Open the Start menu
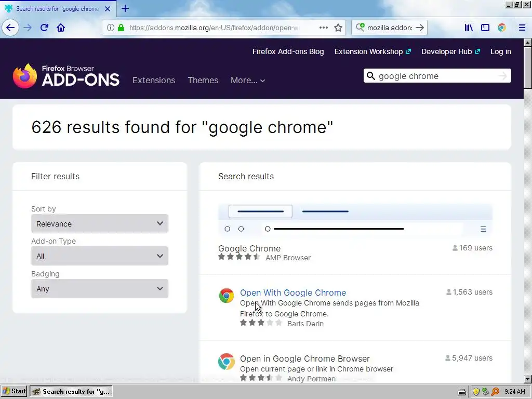This screenshot has height=399, width=532. tap(14, 391)
